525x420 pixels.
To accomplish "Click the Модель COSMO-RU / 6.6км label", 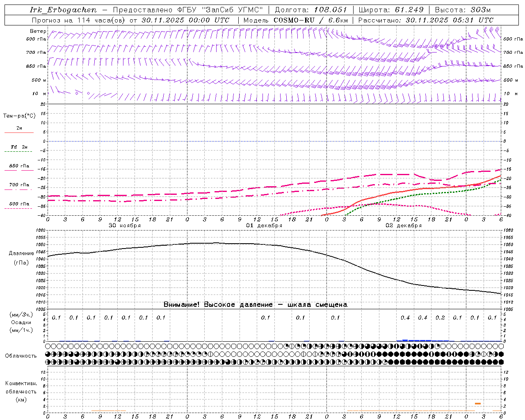I will [296, 20].
